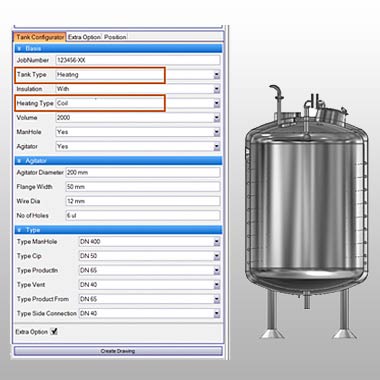Open the Type Vent DN 40 dropdown
The width and height of the screenshot is (380, 380).
click(149, 285)
